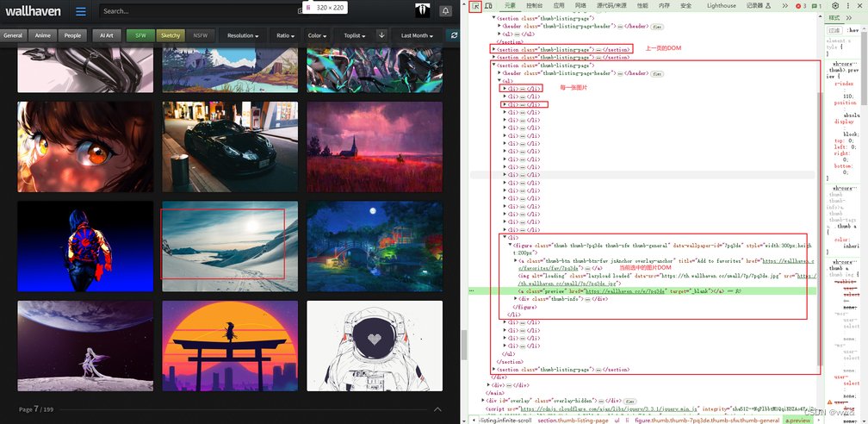The image size is (868, 424).
Task: Open the astronaut heart visor wallpaper
Action: pos(375,346)
